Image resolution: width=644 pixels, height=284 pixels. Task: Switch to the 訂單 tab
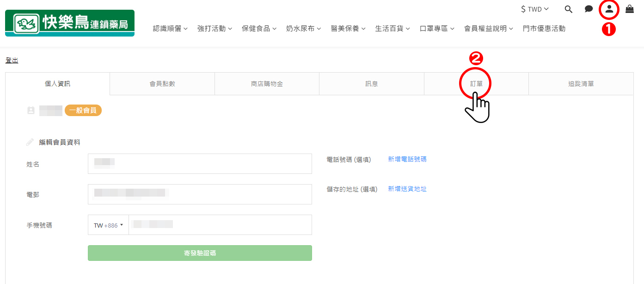tap(476, 84)
